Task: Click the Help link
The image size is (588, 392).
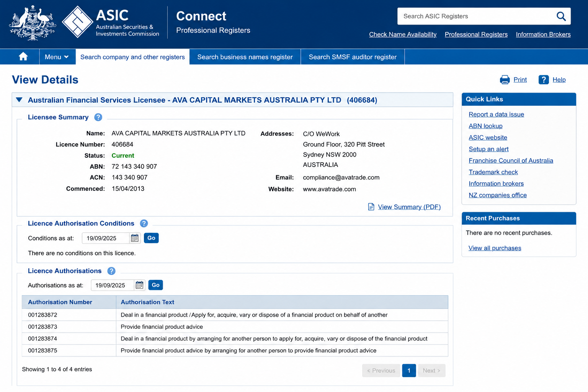Action: tap(559, 80)
